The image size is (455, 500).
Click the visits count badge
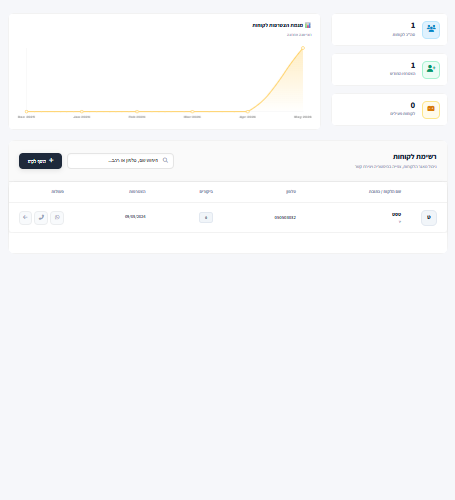pyautogui.click(x=206, y=218)
